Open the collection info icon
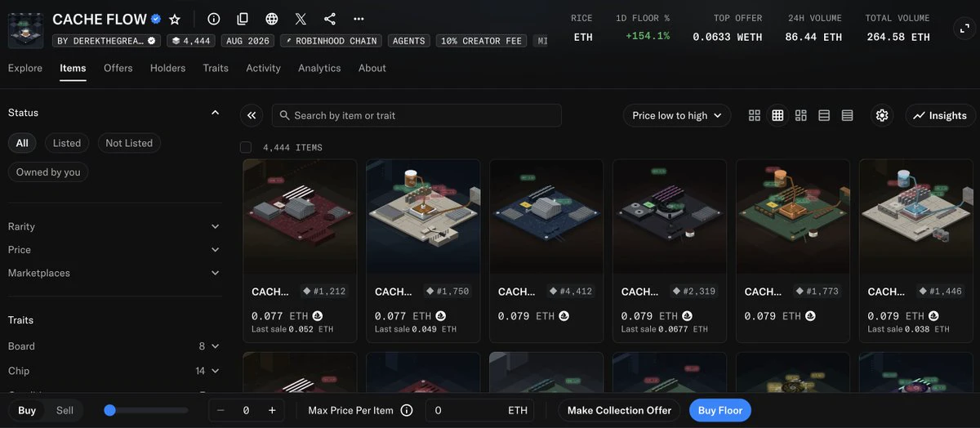 (x=214, y=19)
